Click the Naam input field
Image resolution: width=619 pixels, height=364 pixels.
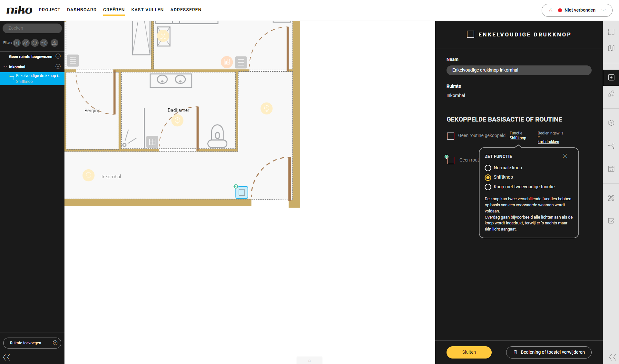tap(518, 70)
